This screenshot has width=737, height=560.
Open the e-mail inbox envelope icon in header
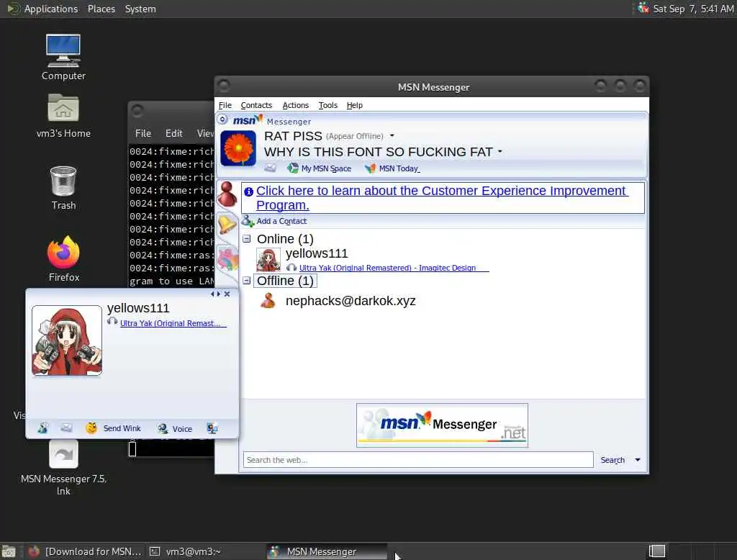click(271, 168)
